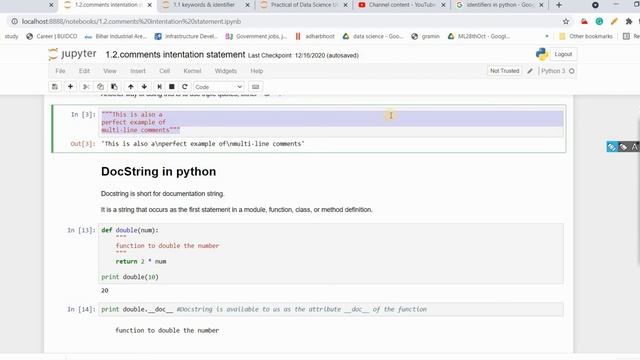Click the notebook edit pencil icon
This screenshot has height=360, width=640.
coord(530,71)
